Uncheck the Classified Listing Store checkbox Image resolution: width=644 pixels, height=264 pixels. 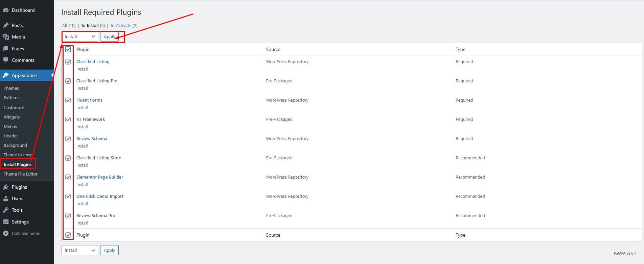tap(68, 158)
